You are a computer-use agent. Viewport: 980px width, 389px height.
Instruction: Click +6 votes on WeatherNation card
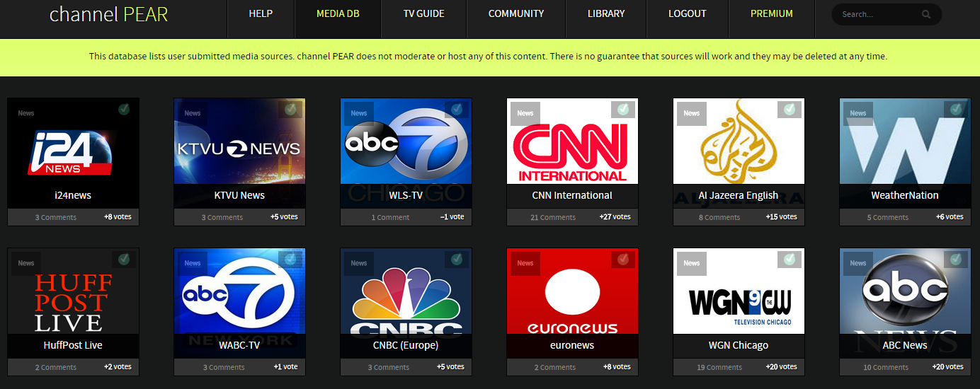pyautogui.click(x=950, y=217)
